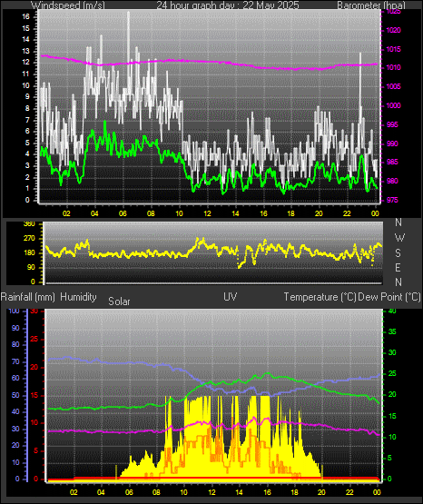Select the 360 wind direction degree label
This screenshot has height=504, width=423.
(x=30, y=224)
